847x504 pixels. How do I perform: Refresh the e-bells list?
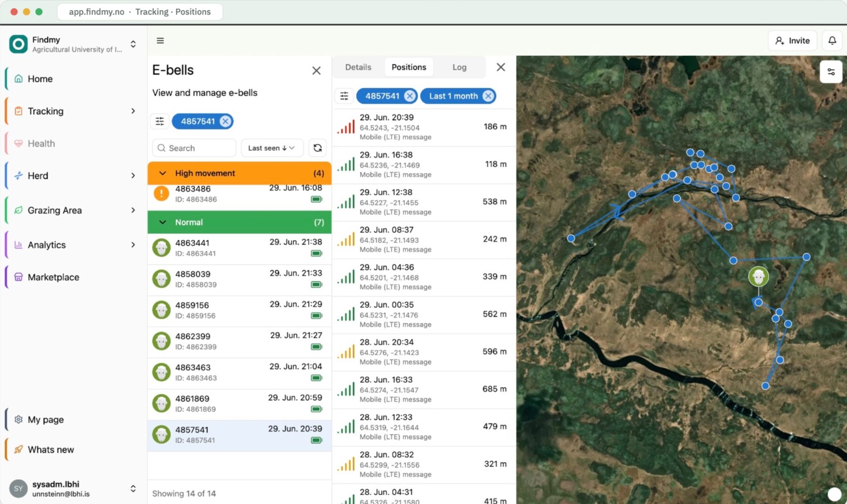pyautogui.click(x=318, y=148)
